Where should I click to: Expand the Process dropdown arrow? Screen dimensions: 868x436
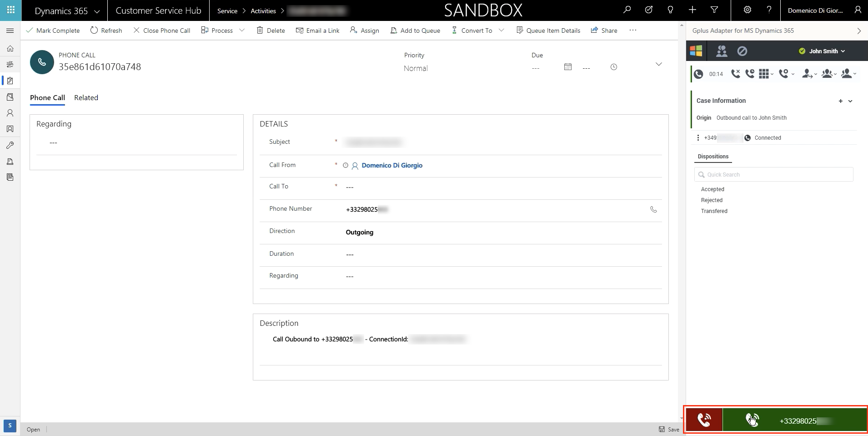242,30
